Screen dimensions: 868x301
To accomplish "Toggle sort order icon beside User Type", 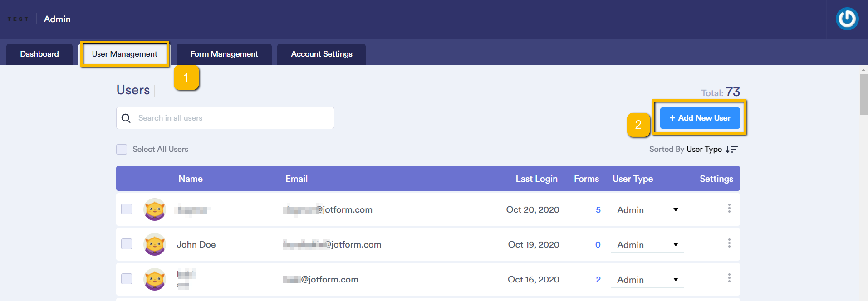I will [731, 149].
